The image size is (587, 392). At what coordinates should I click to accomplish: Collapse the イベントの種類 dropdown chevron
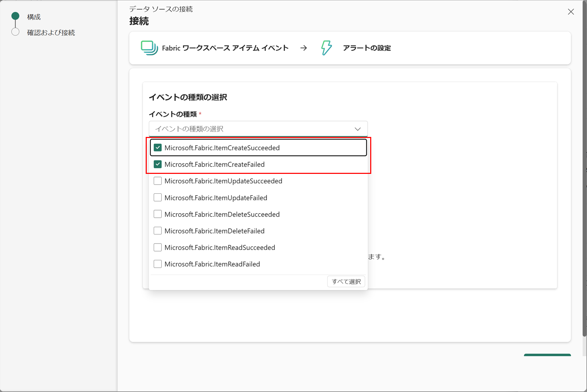358,129
